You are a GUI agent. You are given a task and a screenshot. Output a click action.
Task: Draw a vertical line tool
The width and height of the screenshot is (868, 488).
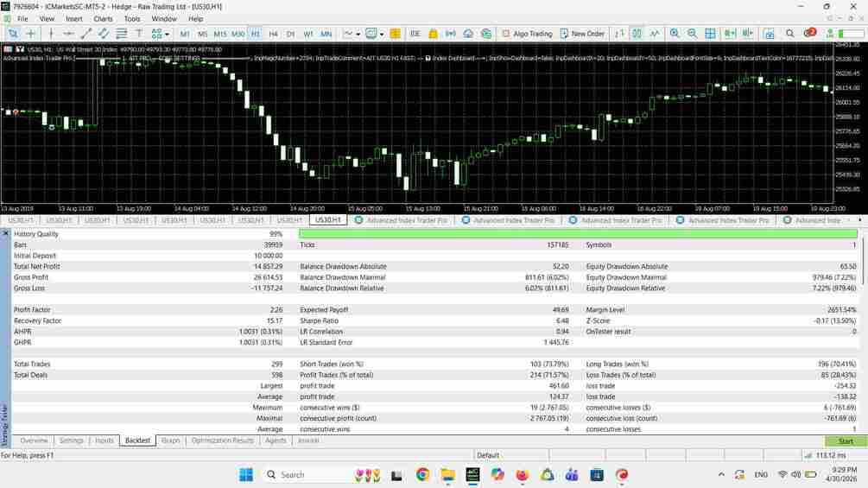click(x=51, y=34)
